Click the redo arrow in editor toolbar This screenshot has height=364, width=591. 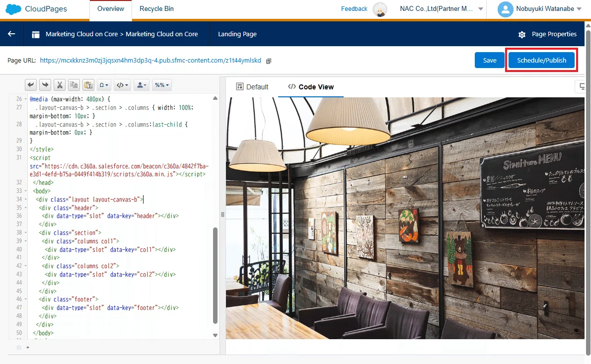point(45,85)
